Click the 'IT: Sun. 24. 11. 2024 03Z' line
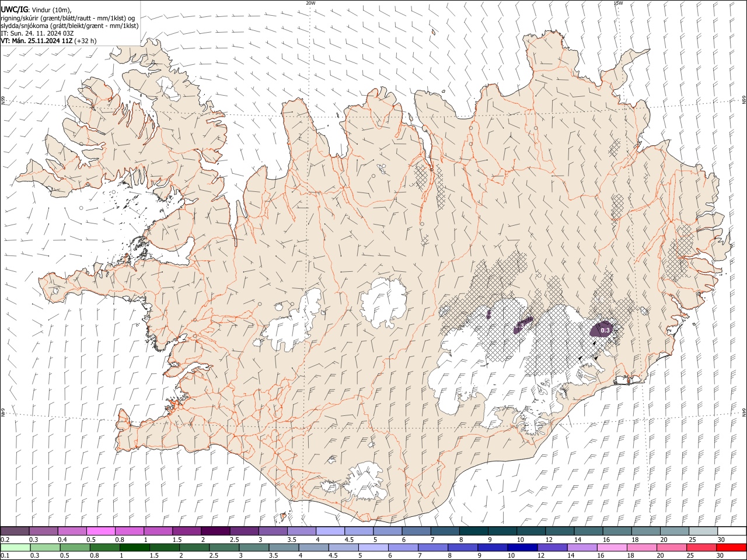Screen dimensions: 747x560 [x=37, y=33]
